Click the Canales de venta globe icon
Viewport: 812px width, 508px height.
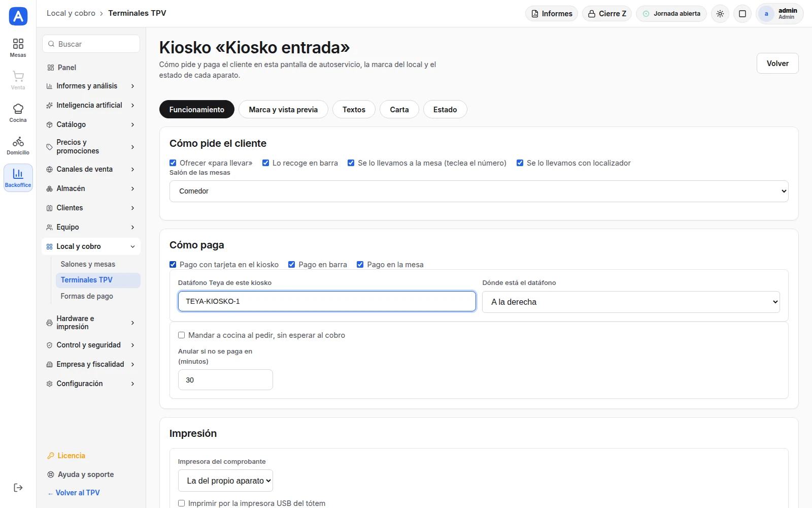coord(49,170)
